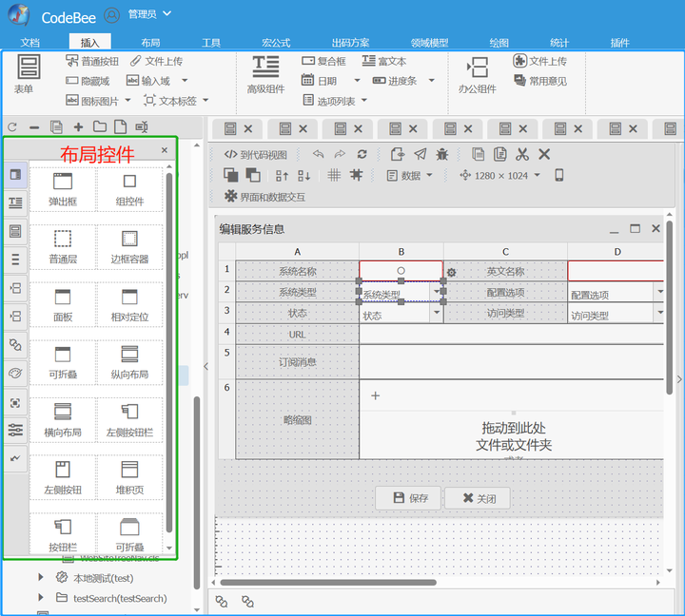Expand the 输入域 dropdown arrow
685x616 pixels.
[185, 81]
